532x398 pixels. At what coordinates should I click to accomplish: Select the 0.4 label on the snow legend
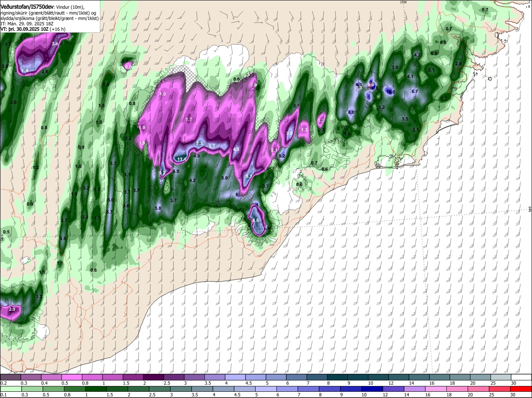44,383
